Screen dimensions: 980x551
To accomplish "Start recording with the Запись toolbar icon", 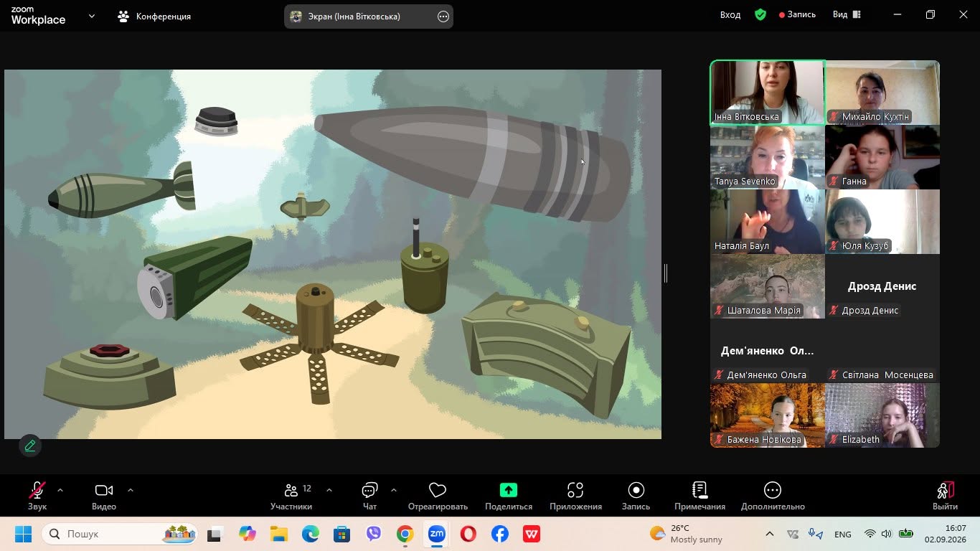I will (636, 490).
